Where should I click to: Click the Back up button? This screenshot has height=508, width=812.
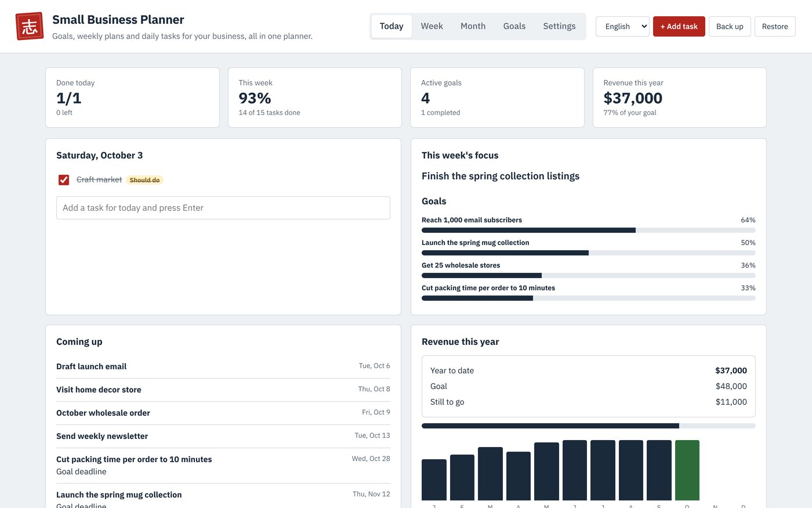pos(730,26)
